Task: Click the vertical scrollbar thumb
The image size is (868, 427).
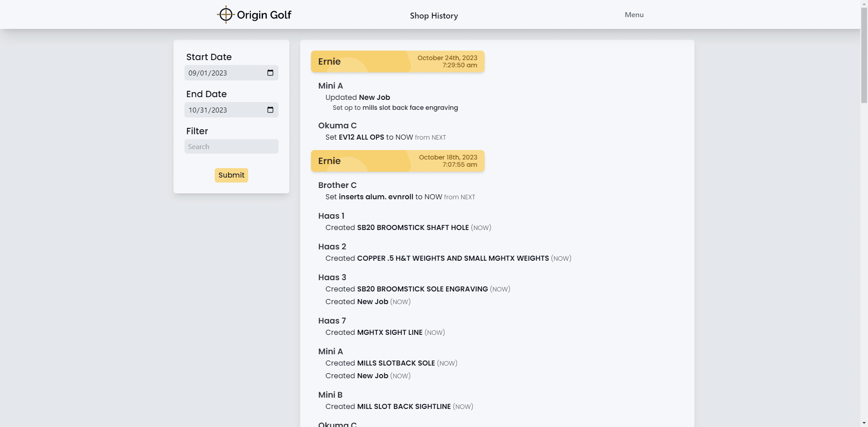Action: pos(864,54)
